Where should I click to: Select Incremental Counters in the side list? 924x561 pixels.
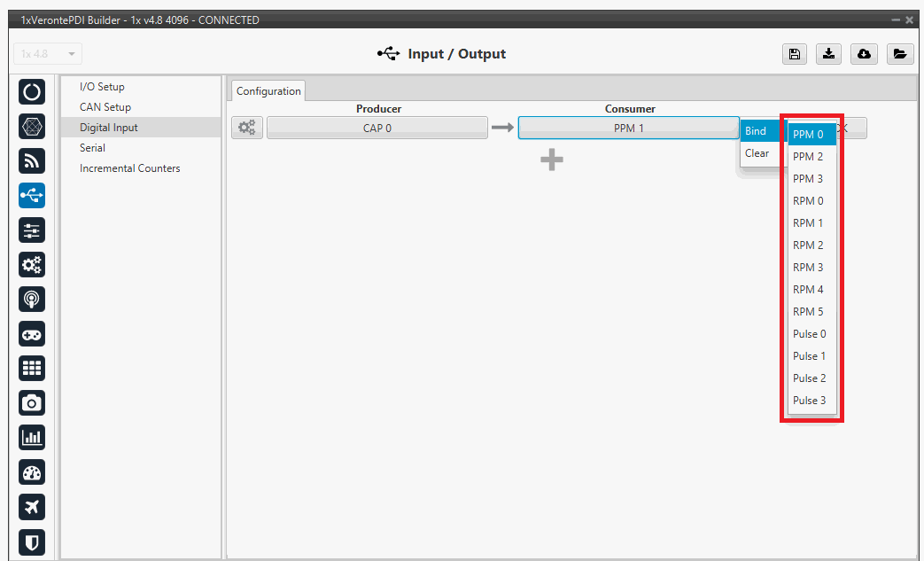(x=129, y=168)
